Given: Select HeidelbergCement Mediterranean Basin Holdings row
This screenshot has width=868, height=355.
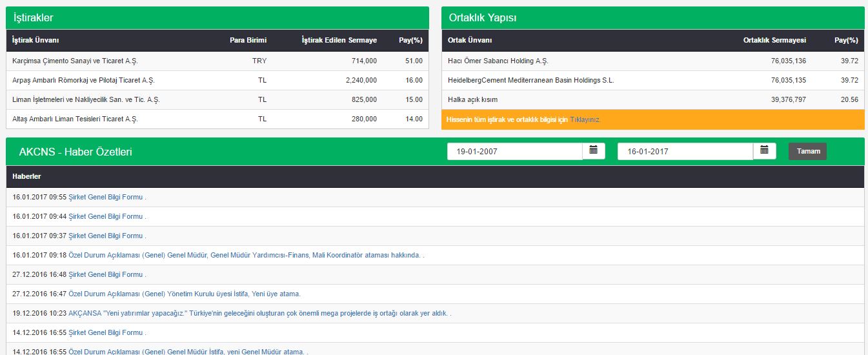Looking at the screenshot, I should [x=653, y=80].
